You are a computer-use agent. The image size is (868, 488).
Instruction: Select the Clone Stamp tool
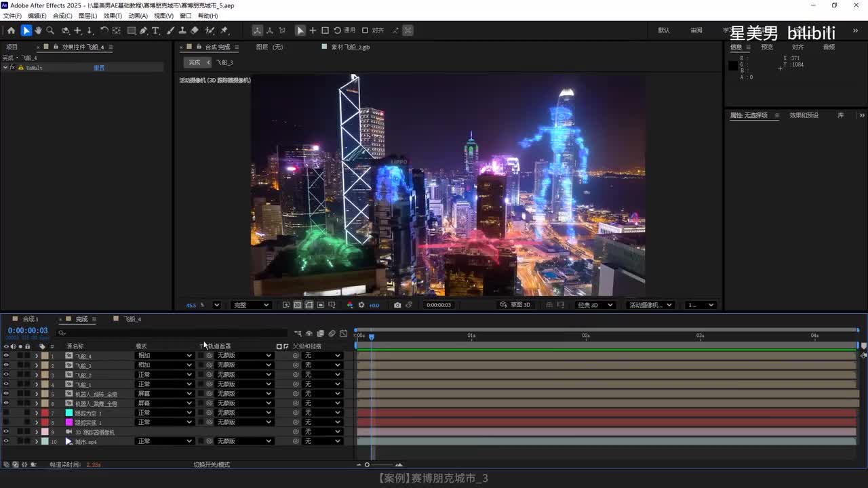[x=182, y=30]
